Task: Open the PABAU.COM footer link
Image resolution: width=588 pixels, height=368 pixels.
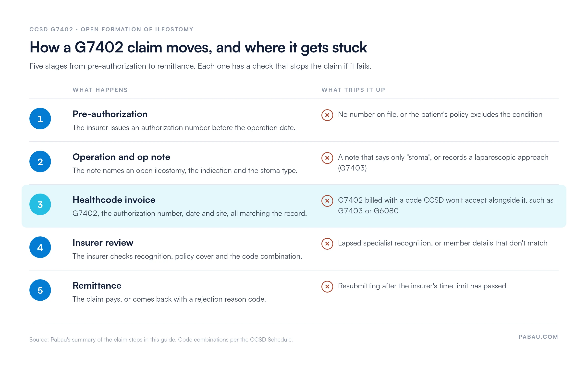Action: [538, 337]
